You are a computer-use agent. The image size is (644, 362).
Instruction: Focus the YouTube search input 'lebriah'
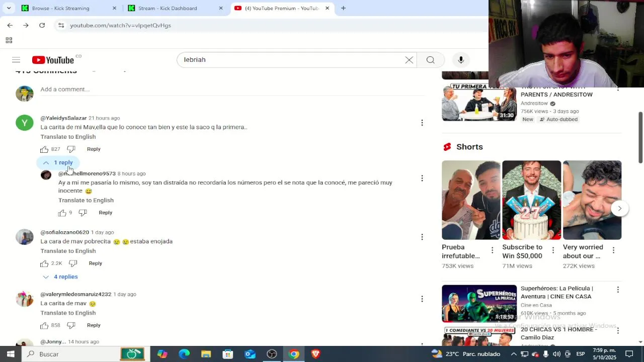(292, 60)
